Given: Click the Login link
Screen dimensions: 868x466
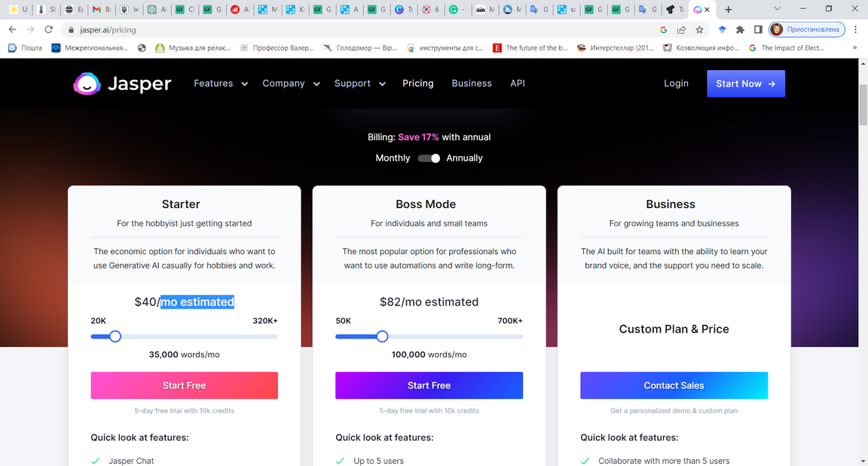Looking at the screenshot, I should point(676,84).
